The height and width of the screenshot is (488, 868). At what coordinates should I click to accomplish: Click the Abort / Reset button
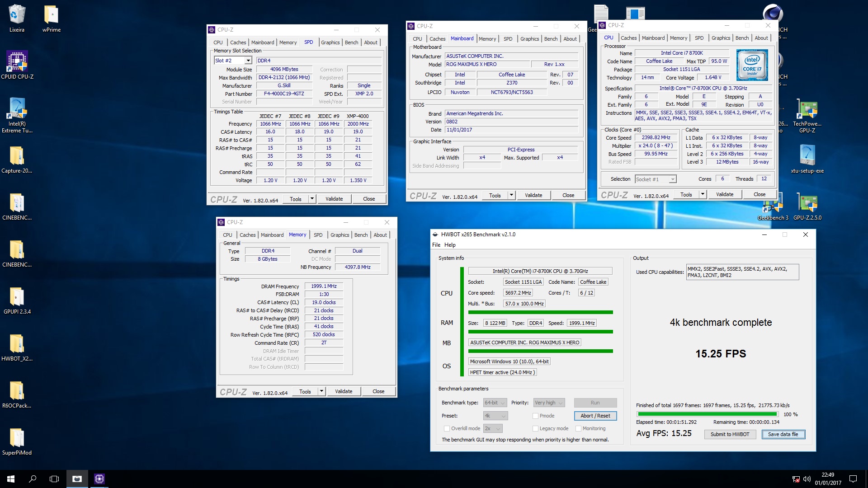pyautogui.click(x=595, y=416)
